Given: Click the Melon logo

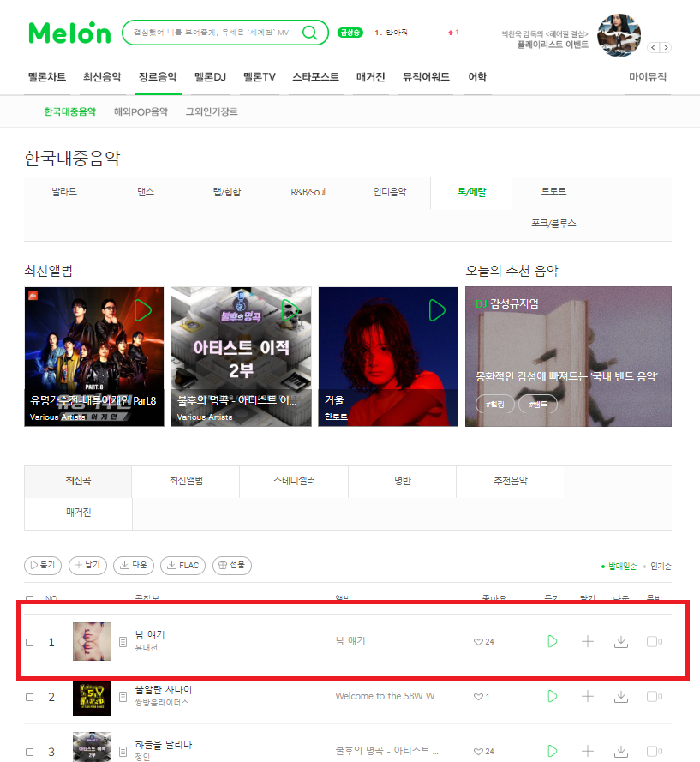Looking at the screenshot, I should [69, 33].
